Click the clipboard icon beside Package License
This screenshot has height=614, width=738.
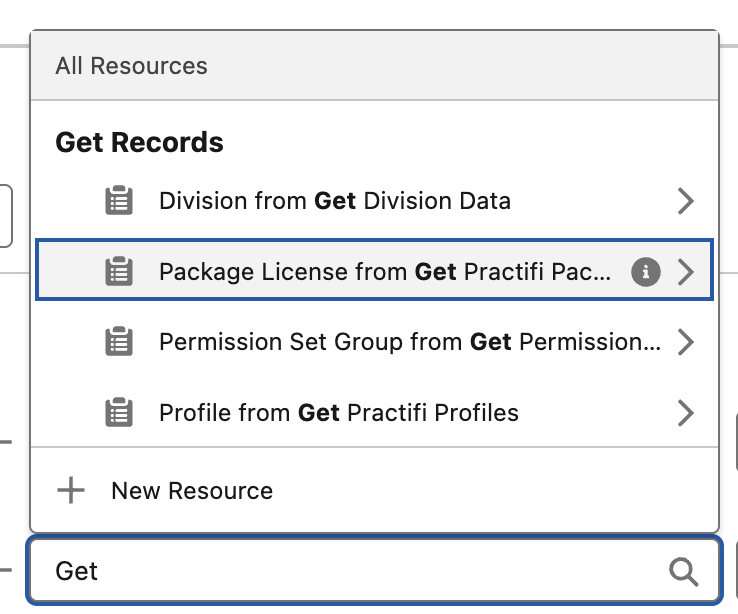point(119,271)
